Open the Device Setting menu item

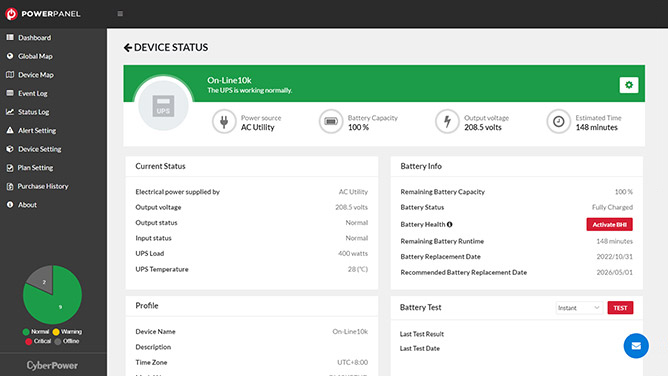pos(40,149)
